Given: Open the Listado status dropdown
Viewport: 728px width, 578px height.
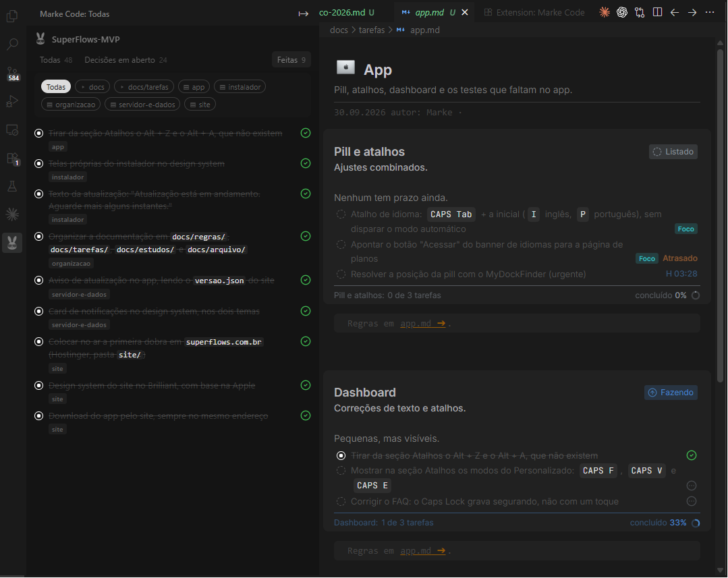Looking at the screenshot, I should point(673,152).
